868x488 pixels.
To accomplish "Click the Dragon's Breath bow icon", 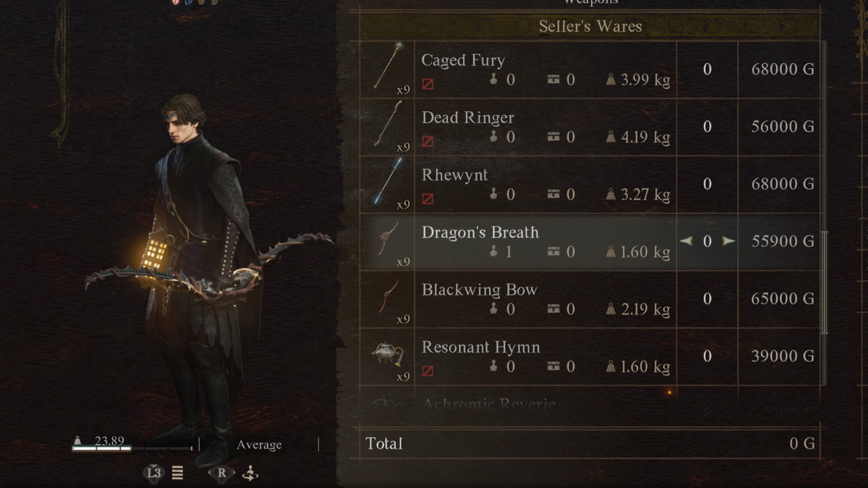I will click(x=389, y=239).
